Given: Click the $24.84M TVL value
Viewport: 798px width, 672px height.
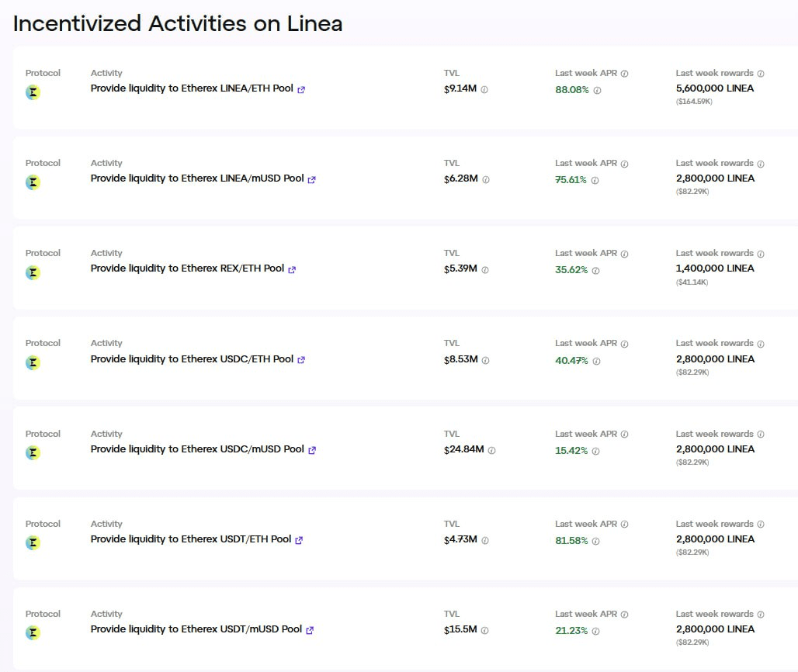Looking at the screenshot, I should click(x=463, y=450).
